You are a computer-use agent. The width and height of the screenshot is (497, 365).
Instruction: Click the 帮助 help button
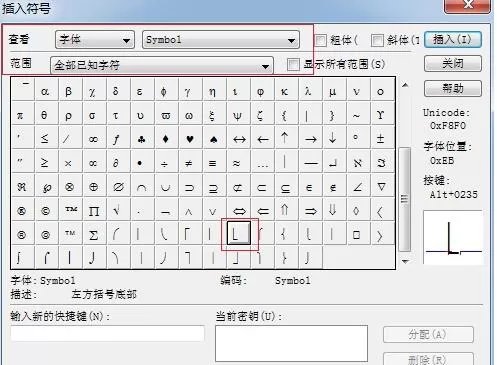tap(453, 88)
